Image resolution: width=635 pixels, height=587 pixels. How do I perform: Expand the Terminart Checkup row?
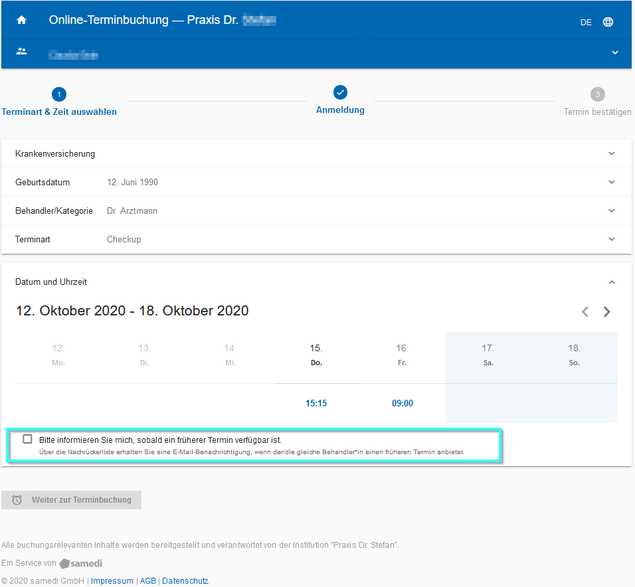click(611, 239)
